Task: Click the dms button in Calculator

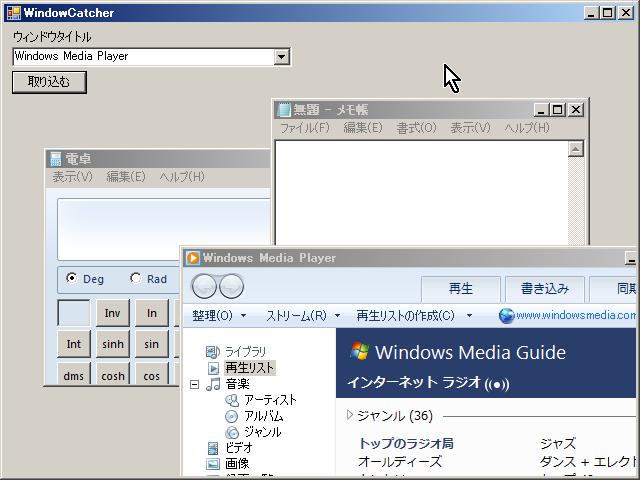Action: point(74,374)
